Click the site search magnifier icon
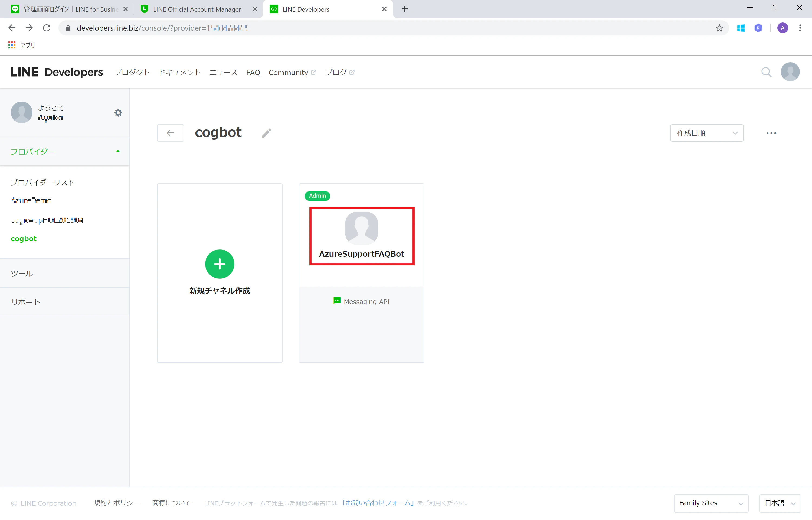The height and width of the screenshot is (520, 812). (x=767, y=72)
